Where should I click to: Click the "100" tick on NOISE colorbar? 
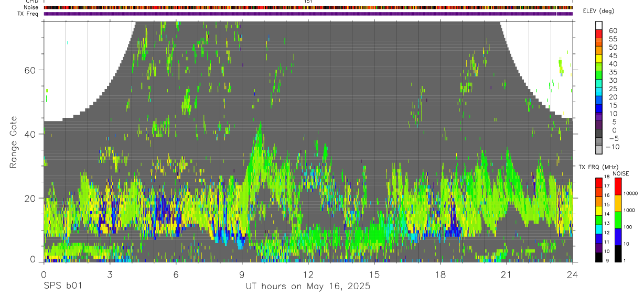click(x=628, y=227)
